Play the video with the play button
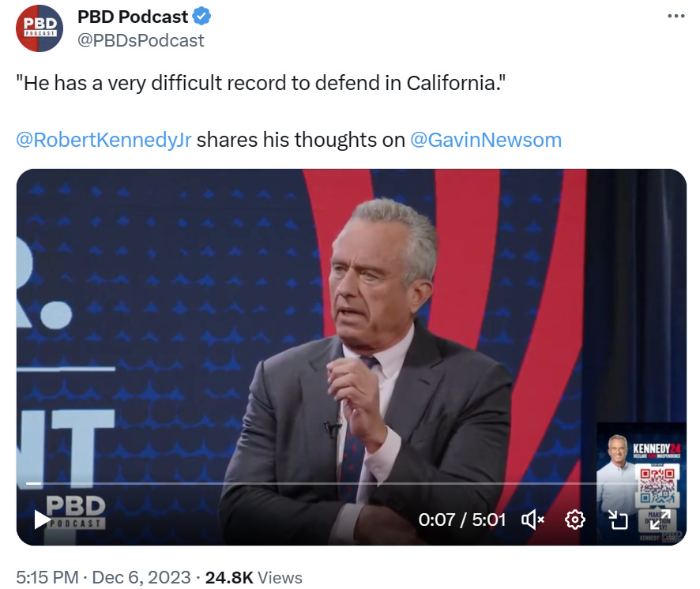 (43, 520)
